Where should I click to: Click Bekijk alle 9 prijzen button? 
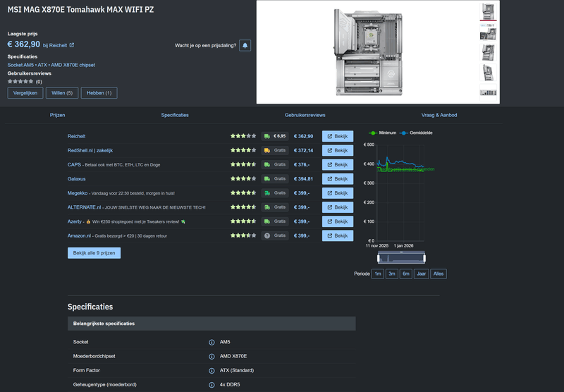[94, 253]
